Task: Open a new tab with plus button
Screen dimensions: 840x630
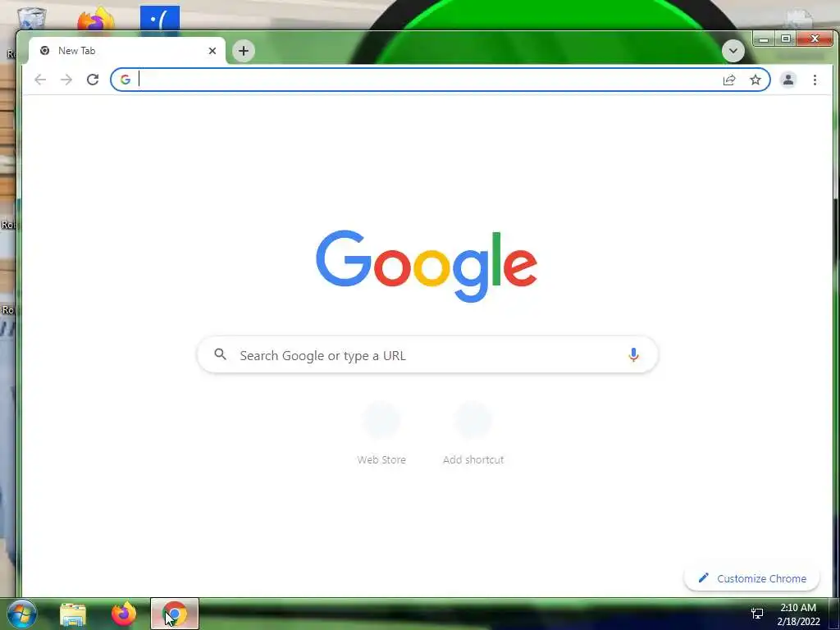Action: (244, 51)
